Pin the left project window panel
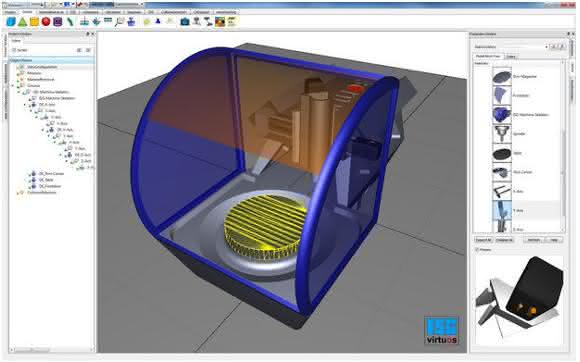 [88, 34]
